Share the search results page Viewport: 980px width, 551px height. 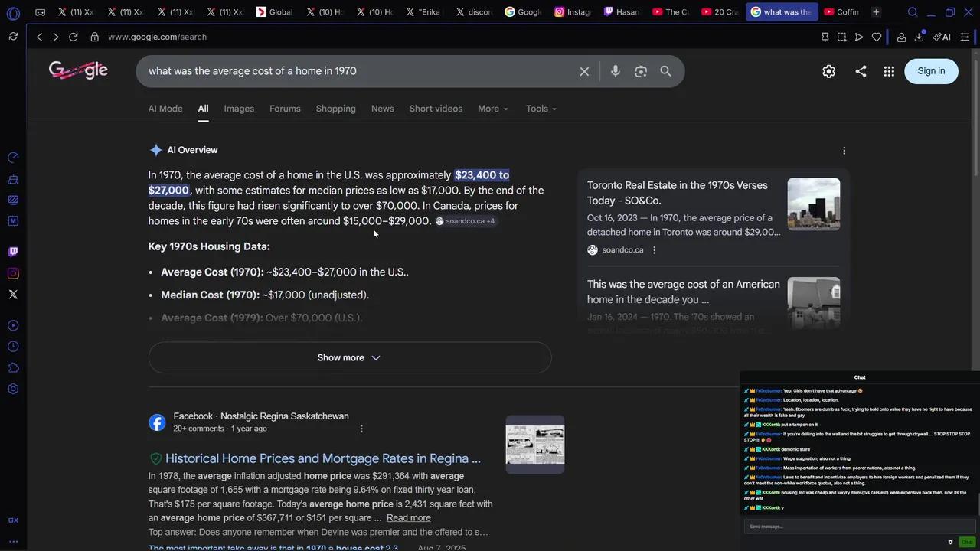(861, 71)
